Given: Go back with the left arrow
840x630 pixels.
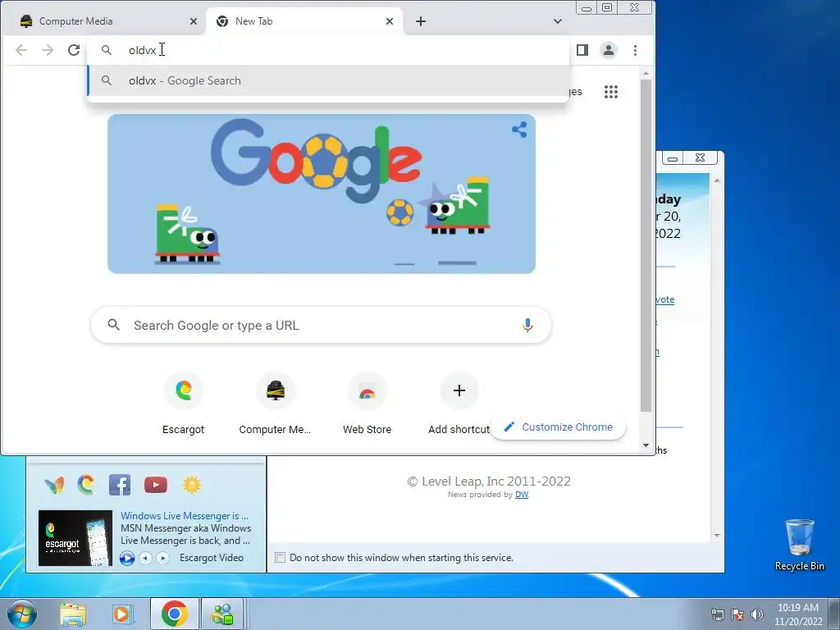Looking at the screenshot, I should pyautogui.click(x=21, y=50).
